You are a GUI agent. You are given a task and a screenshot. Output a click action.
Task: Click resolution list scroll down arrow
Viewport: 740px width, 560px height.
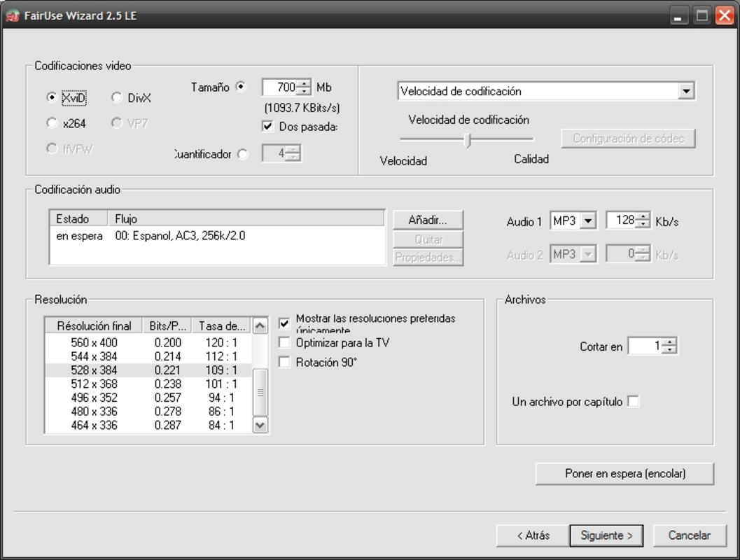[x=260, y=425]
